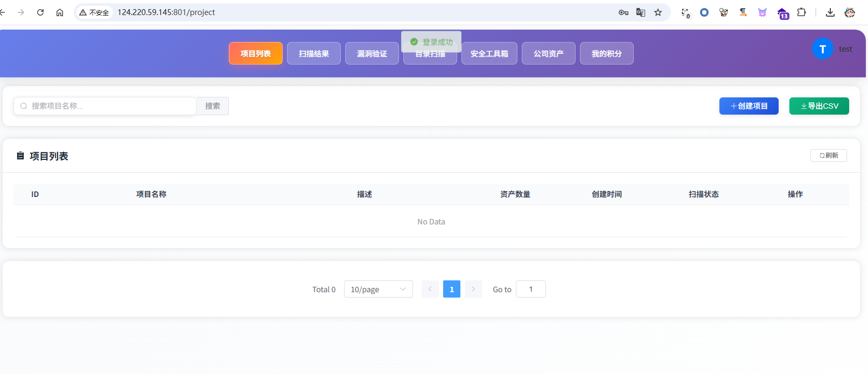Bookmark this page with the star icon

pos(658,12)
